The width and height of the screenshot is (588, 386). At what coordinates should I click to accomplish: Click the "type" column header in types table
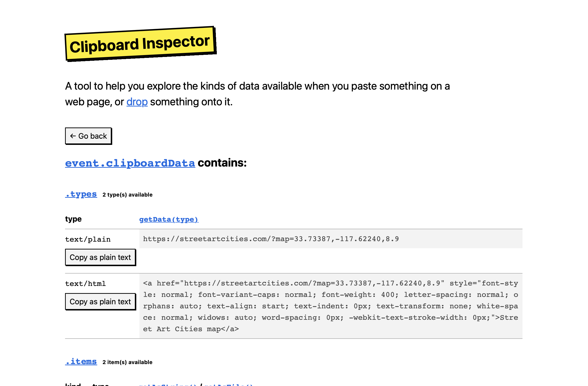click(x=73, y=219)
